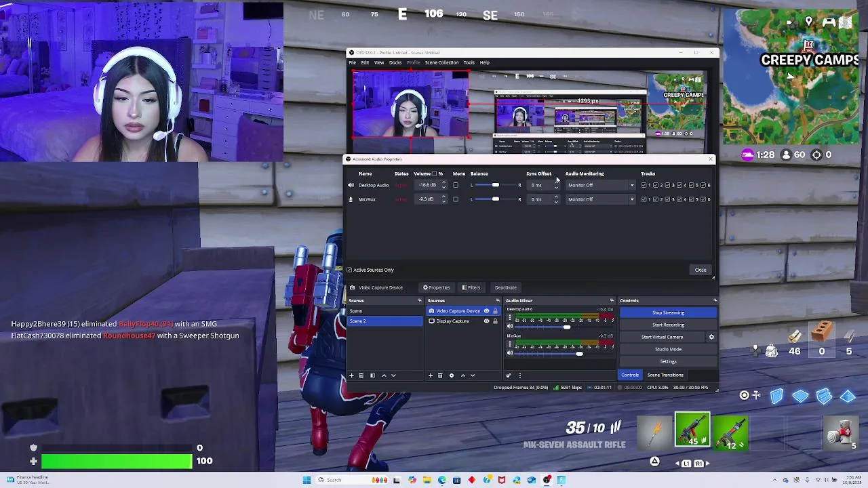Enable Mono for Mic/Aux
868x488 pixels.
click(x=456, y=199)
